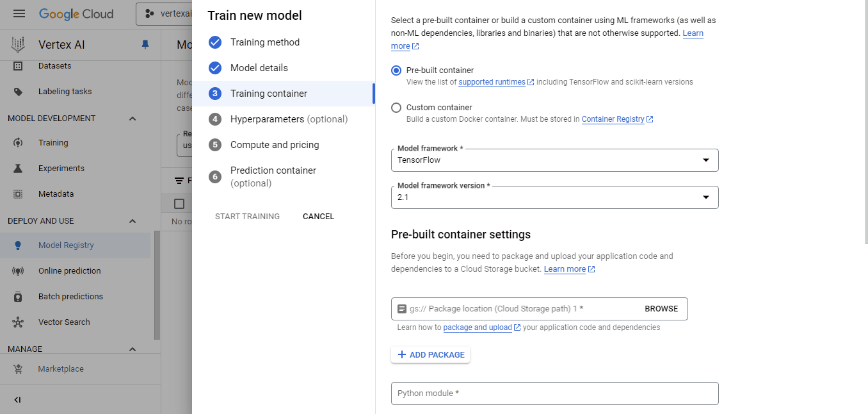Open Datasets in the sidebar
Image resolution: width=868 pixels, height=414 pixels.
[x=55, y=66]
